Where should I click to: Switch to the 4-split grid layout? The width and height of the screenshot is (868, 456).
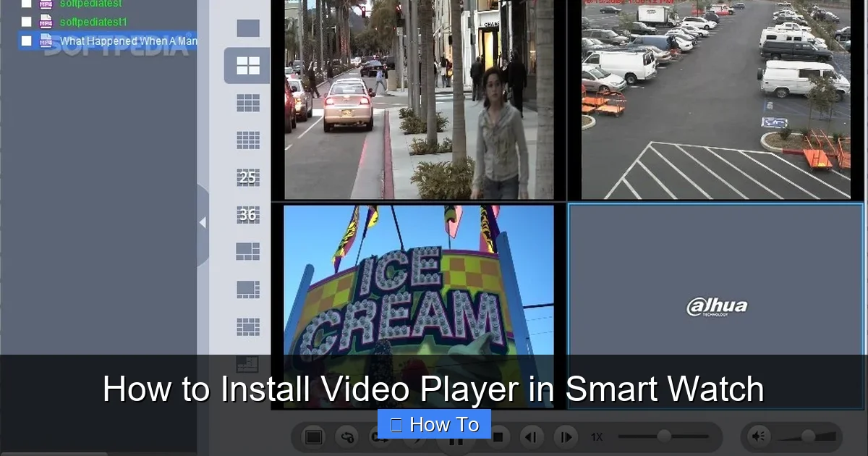click(248, 65)
